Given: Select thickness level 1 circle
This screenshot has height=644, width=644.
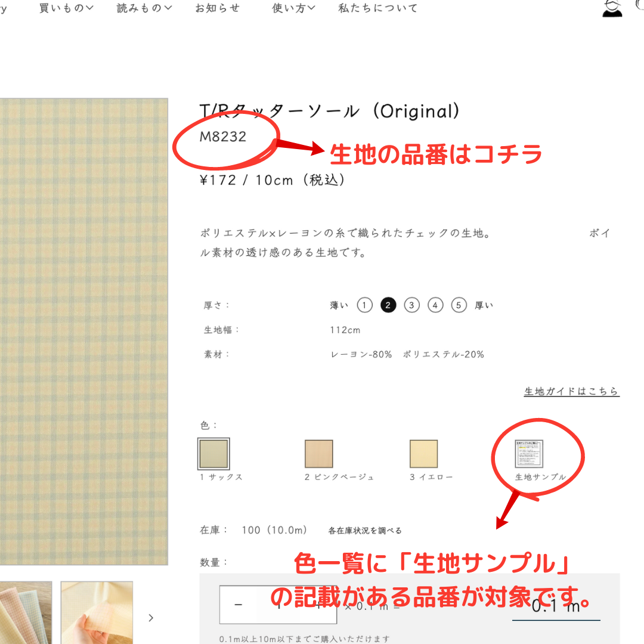Looking at the screenshot, I should (365, 305).
